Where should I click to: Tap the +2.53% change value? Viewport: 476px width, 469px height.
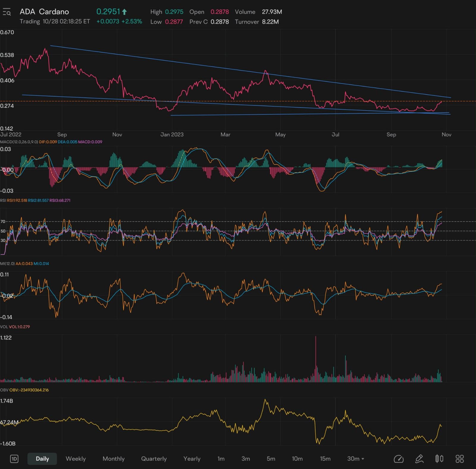pyautogui.click(x=132, y=21)
